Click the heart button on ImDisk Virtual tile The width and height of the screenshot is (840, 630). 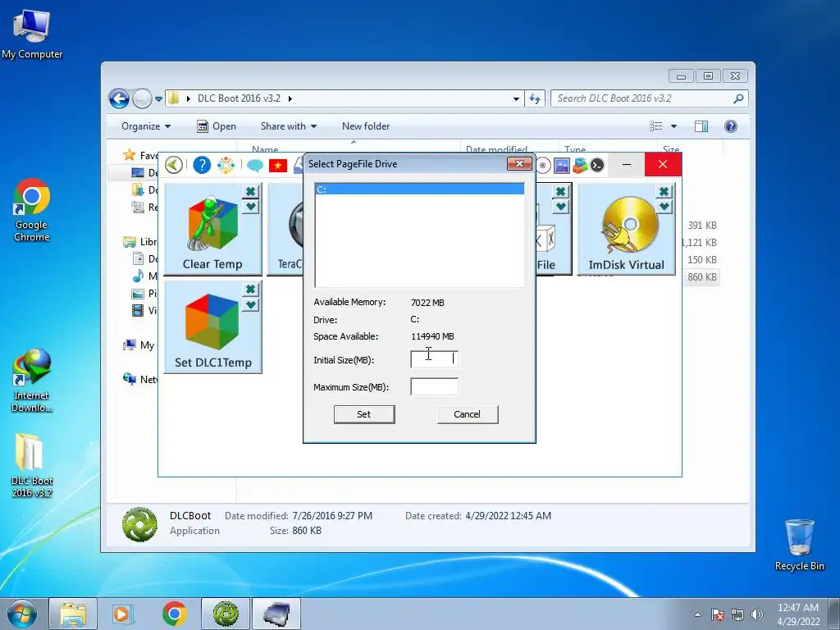click(x=664, y=207)
